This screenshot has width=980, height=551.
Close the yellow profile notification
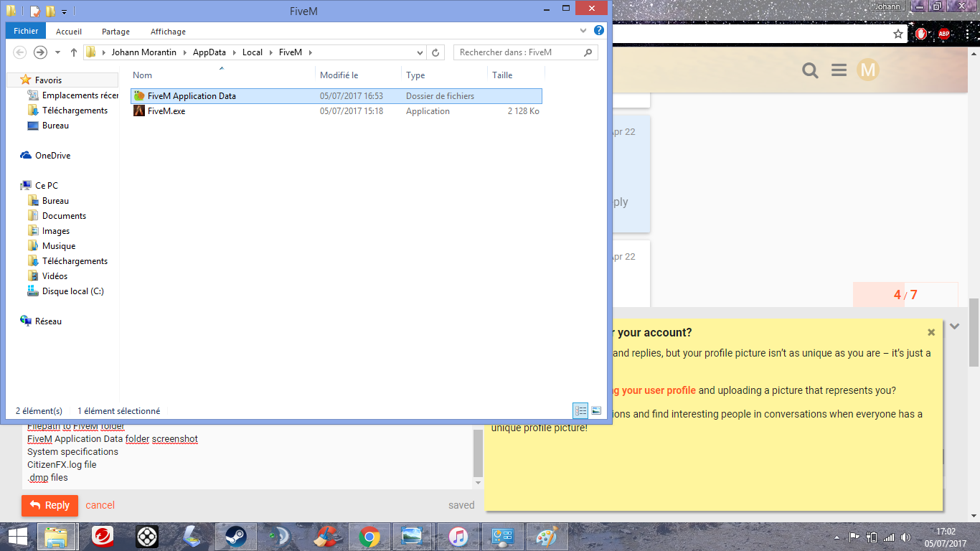pos(931,332)
